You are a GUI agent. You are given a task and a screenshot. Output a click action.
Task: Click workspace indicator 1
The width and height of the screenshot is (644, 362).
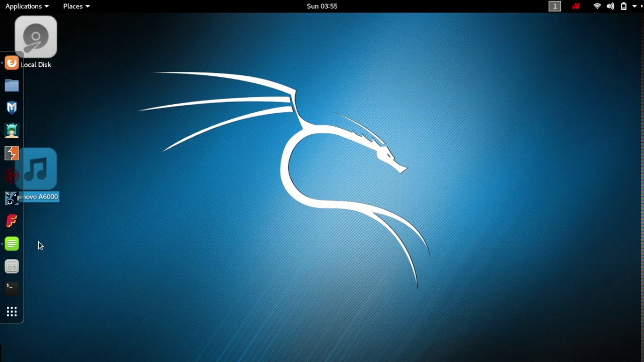[x=555, y=6]
